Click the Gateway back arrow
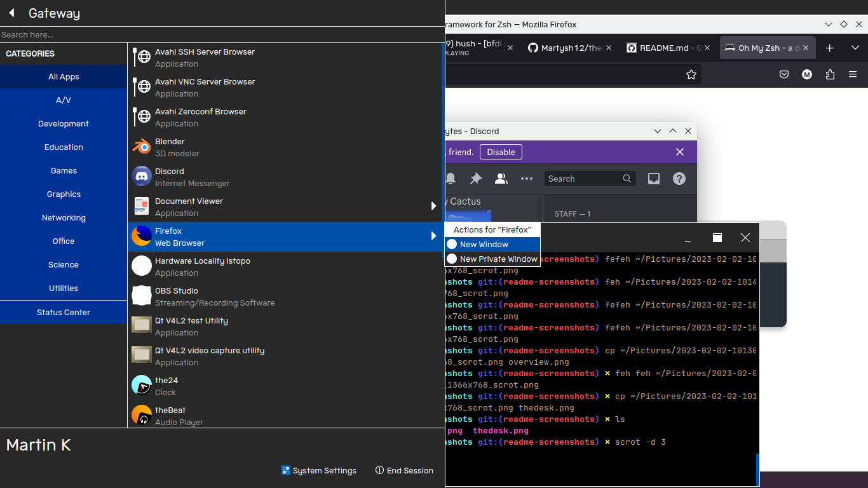 [11, 13]
